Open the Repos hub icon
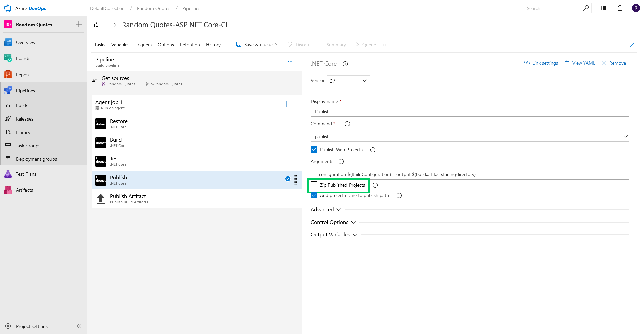Viewport: 644px width, 334px height. pos(8,75)
